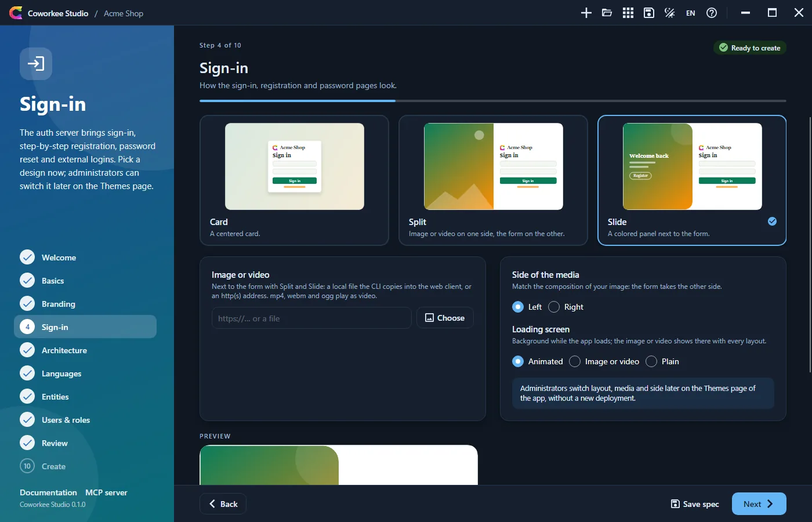Screen dimensions: 812x522
Task: Toggle the theme icon next to EN
Action: click(670, 13)
